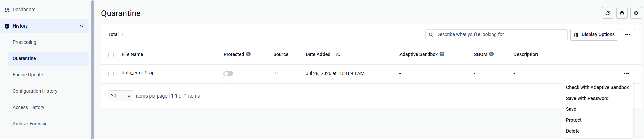Open the settings gear icon
The height and width of the screenshot is (139, 644).
[x=636, y=13]
